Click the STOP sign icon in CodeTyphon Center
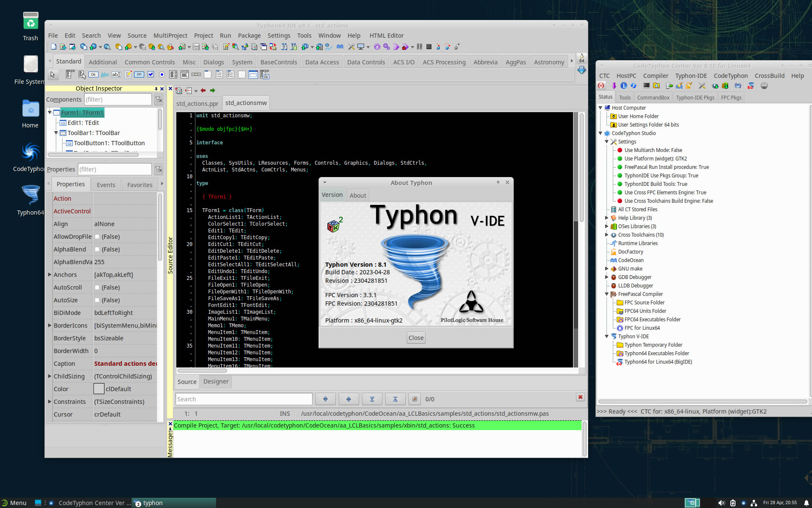The width and height of the screenshot is (812, 508). [x=764, y=86]
